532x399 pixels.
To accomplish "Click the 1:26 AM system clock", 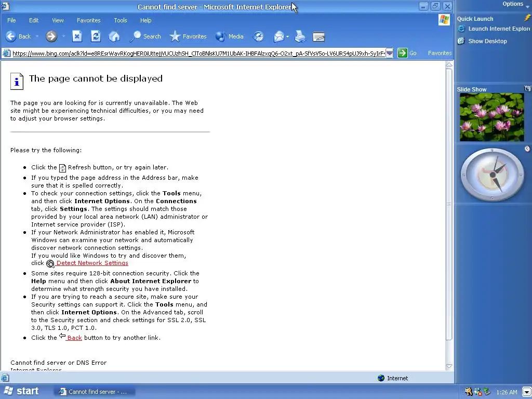I will click(507, 392).
